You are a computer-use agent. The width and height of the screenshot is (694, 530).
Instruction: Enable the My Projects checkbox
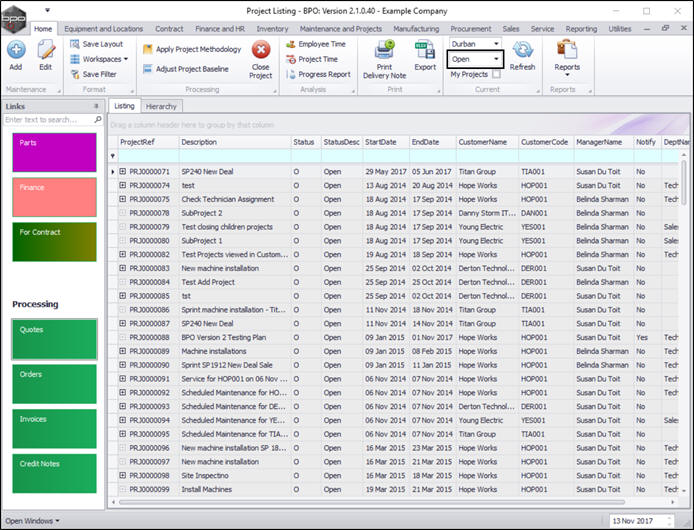(497, 74)
